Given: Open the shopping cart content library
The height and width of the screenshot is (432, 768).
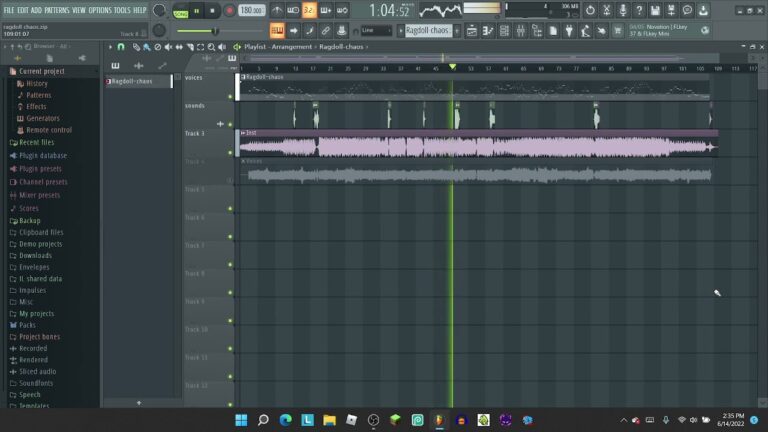Looking at the screenshot, I should point(618,31).
